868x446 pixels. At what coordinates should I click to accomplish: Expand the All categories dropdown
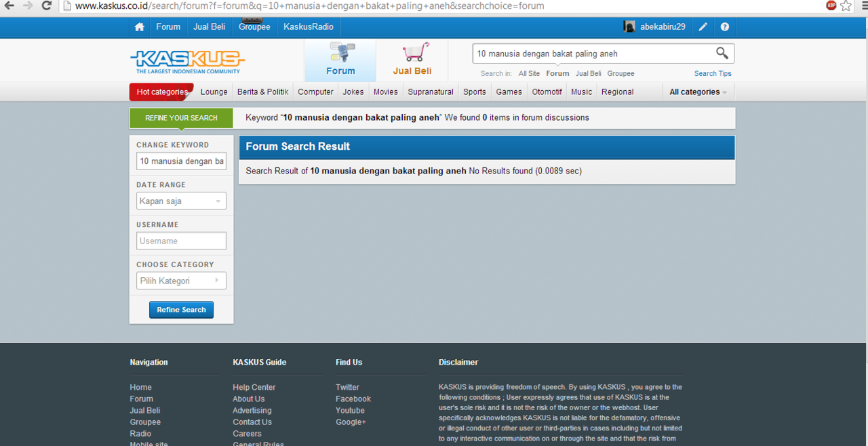pyautogui.click(x=698, y=92)
